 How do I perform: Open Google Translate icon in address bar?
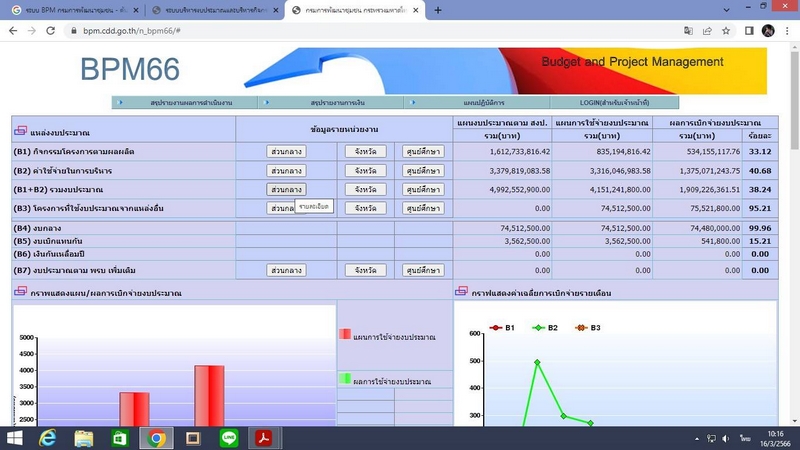click(688, 31)
